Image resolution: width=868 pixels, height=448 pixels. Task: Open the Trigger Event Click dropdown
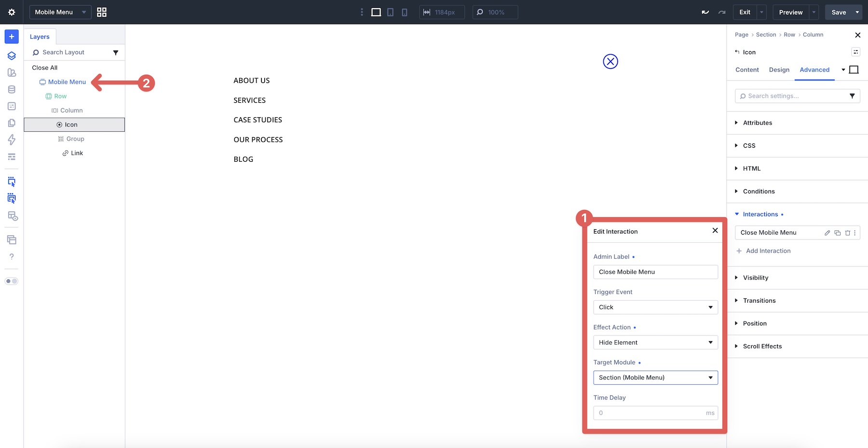[655, 307]
